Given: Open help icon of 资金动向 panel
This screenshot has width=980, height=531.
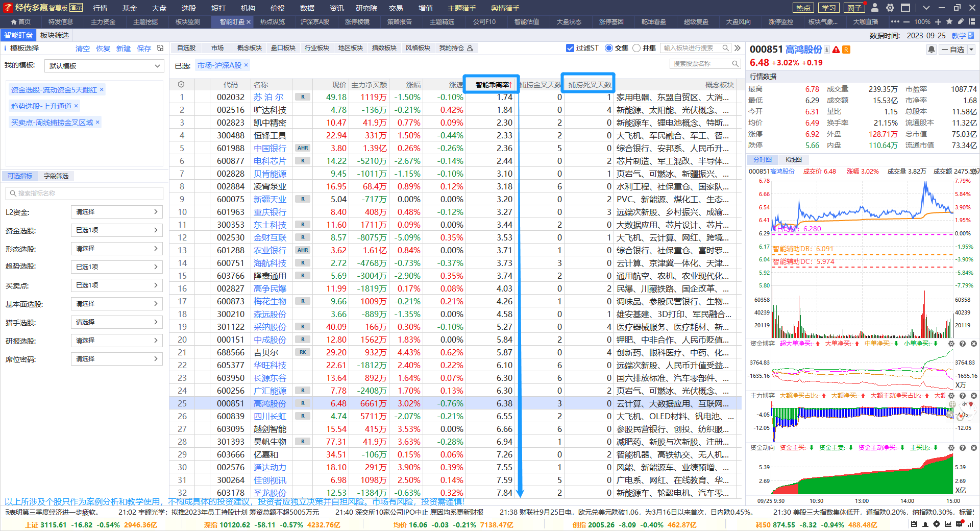Looking at the screenshot, I should pyautogui.click(x=963, y=448).
